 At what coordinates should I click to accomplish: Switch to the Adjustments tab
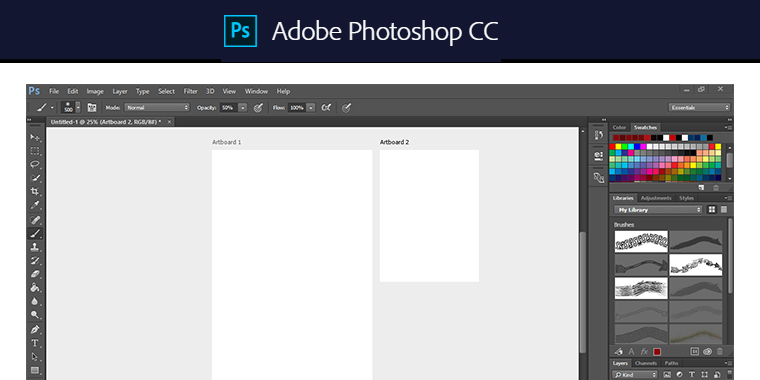[656, 198]
